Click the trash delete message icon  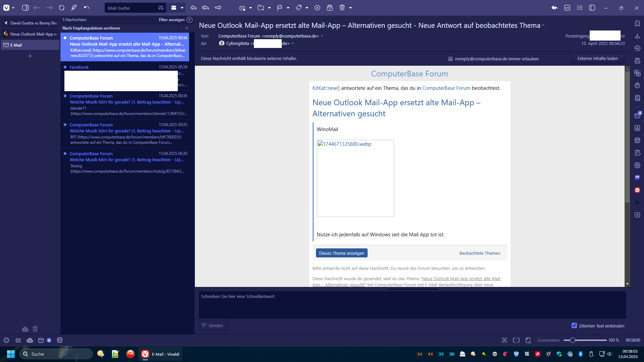point(342,8)
